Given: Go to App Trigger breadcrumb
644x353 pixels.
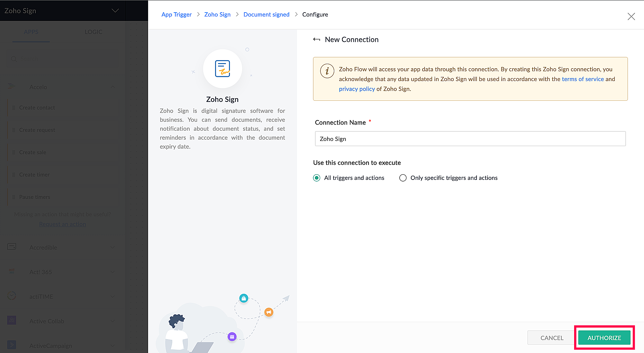Looking at the screenshot, I should [176, 14].
